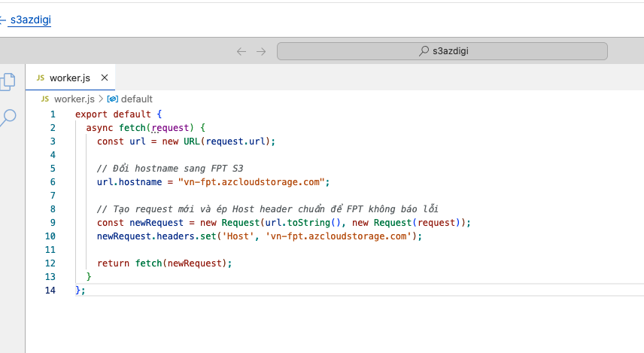Click the magnifier icon in command center
This screenshot has height=353, width=644.
pyautogui.click(x=424, y=51)
